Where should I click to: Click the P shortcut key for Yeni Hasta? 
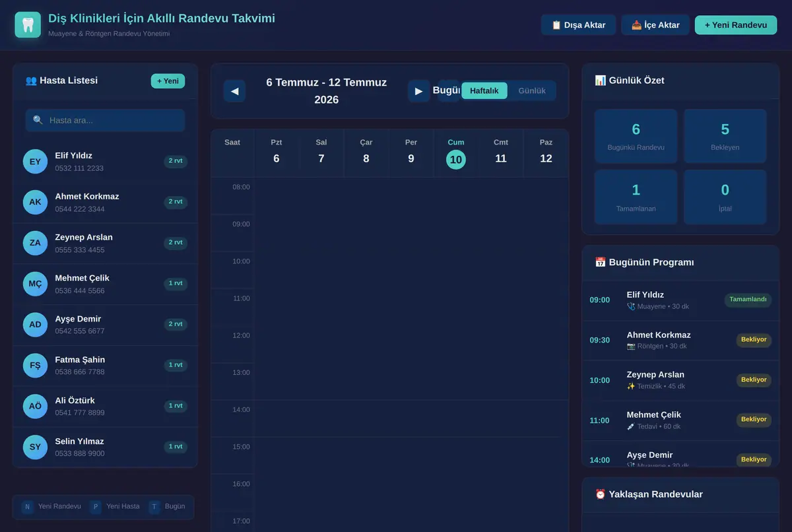[96, 507]
